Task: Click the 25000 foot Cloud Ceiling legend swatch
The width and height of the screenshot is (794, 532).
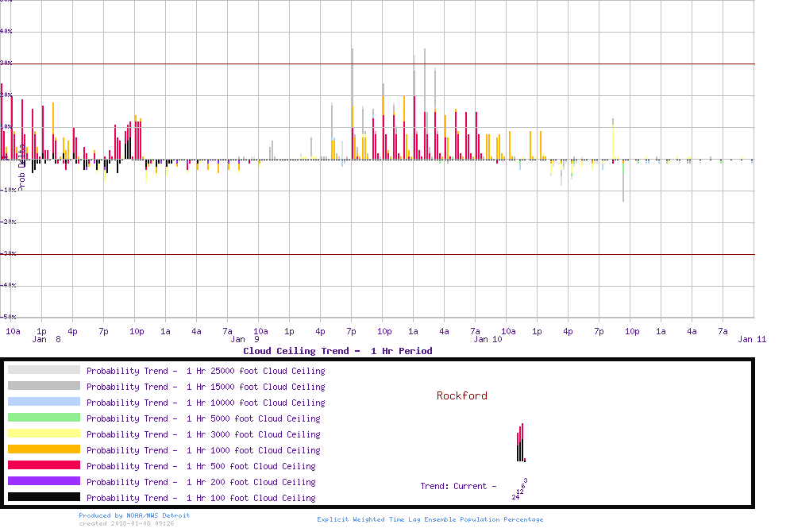Action: [44, 370]
